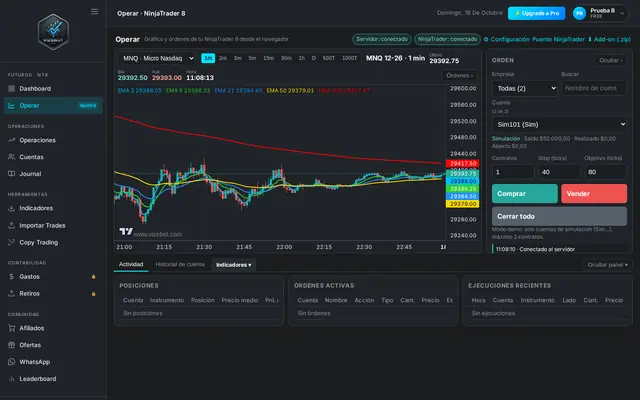The width and height of the screenshot is (640, 400).
Task: Click the Afiliados cart icon
Action: coord(11,328)
